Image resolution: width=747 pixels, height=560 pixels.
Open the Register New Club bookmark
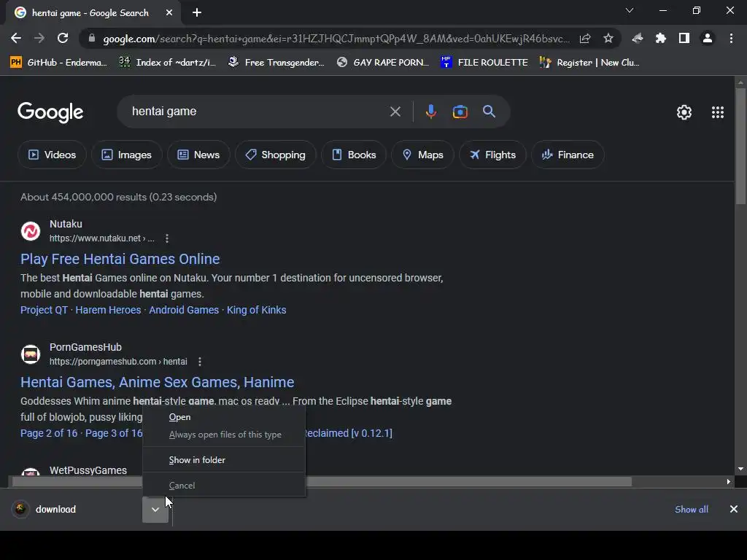click(x=589, y=63)
